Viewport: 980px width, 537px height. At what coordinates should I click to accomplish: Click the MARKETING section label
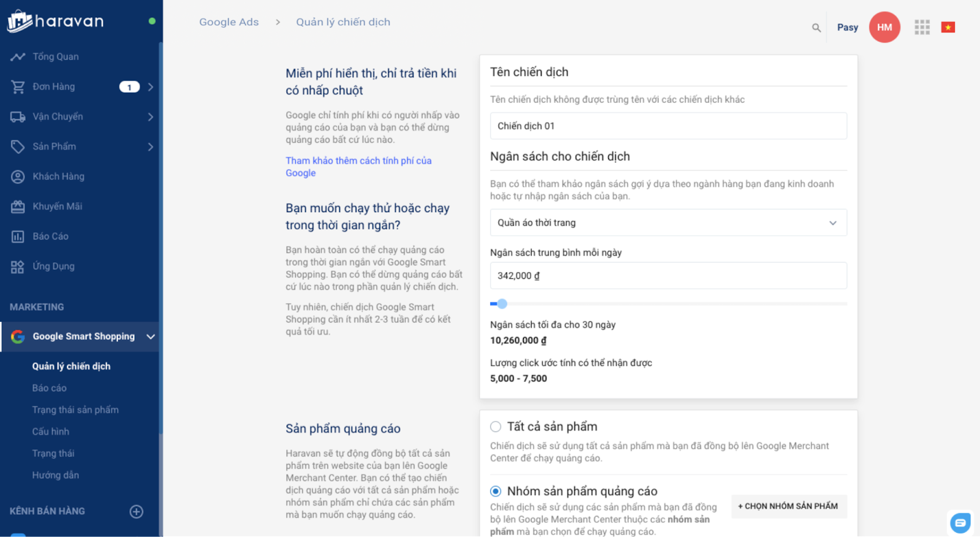37,307
